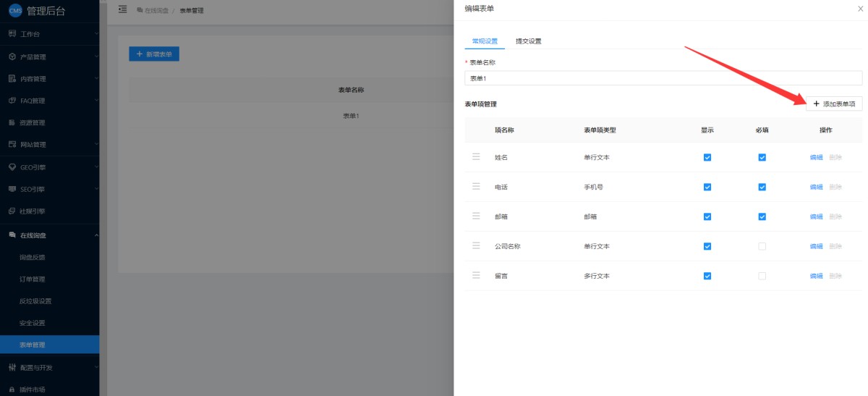Click the CMS logo icon
The image size is (868, 396).
(15, 10)
